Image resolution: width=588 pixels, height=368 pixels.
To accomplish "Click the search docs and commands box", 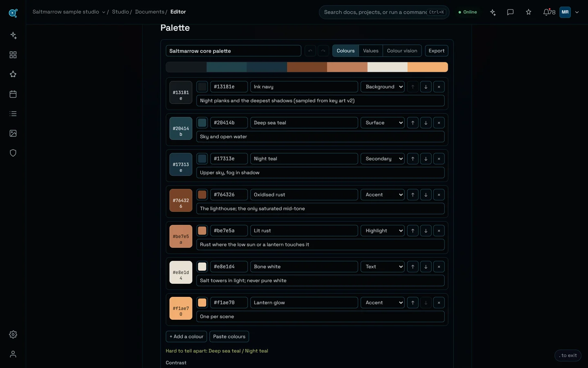I will [x=384, y=12].
